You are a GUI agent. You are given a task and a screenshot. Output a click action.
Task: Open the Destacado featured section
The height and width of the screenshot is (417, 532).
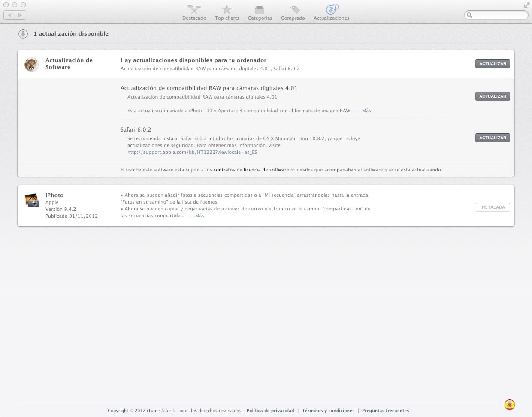coord(194,12)
